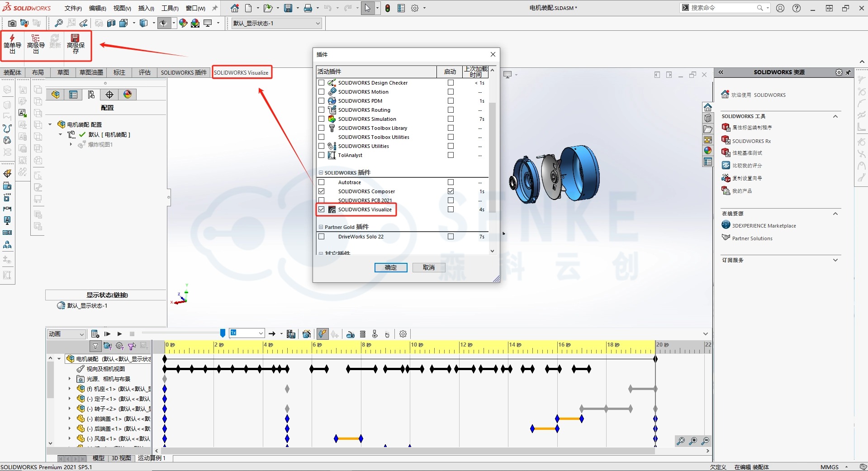Open Motion Study Properties gear icon
868x471 pixels.
(403, 334)
